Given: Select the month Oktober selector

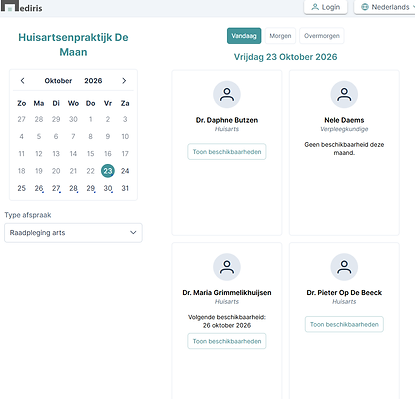Looking at the screenshot, I should click(58, 81).
